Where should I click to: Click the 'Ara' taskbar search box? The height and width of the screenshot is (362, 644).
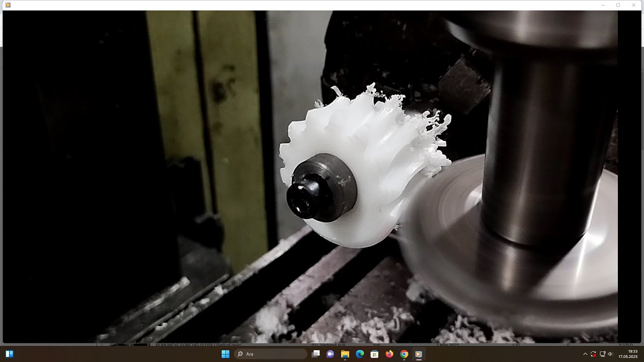[271, 354]
